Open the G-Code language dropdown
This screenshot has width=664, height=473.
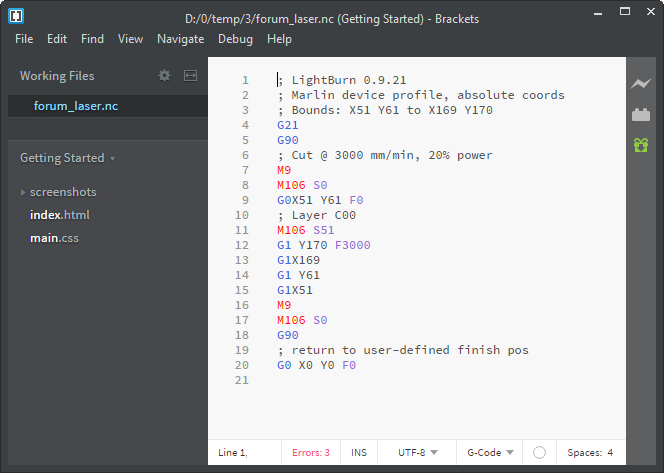[x=490, y=452]
